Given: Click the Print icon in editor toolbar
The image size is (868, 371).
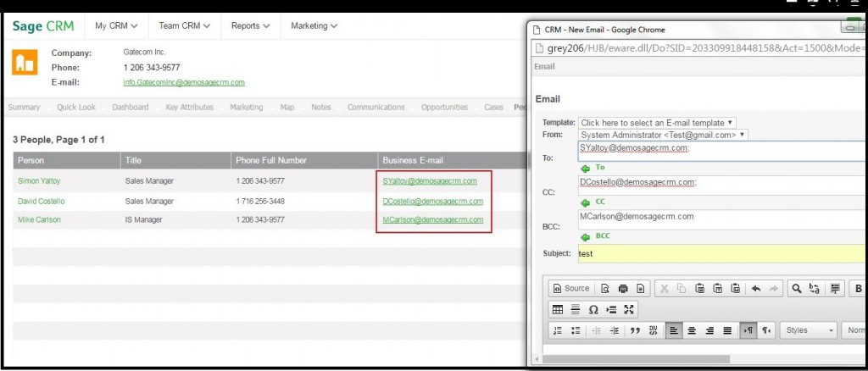Looking at the screenshot, I should coord(623,289).
